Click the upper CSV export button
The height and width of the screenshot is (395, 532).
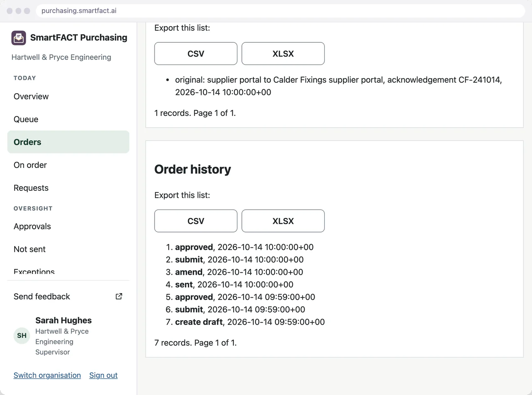196,54
